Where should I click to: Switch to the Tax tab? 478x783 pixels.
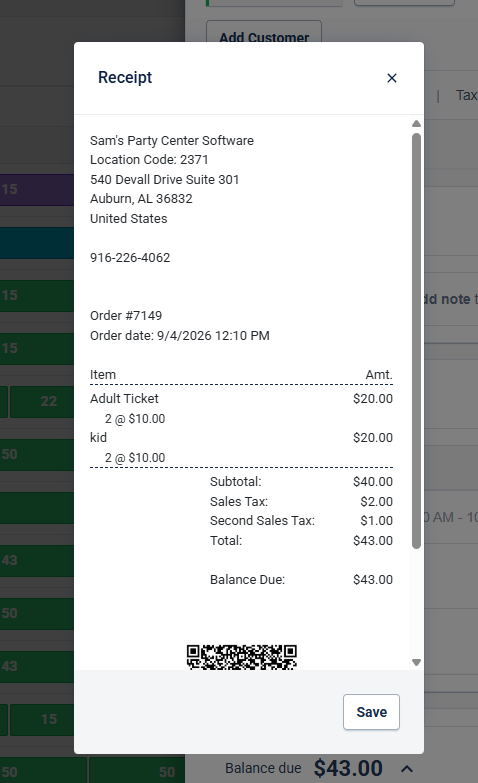coord(466,95)
